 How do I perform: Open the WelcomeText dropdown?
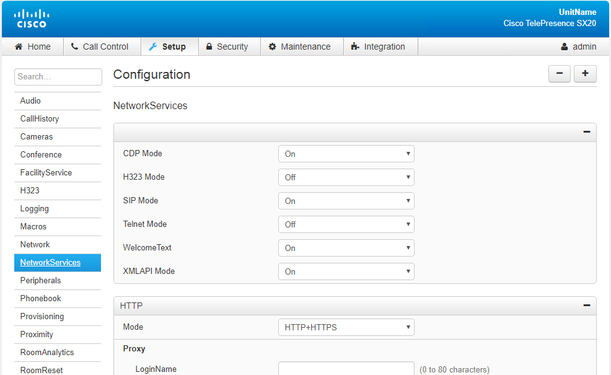tap(346, 248)
